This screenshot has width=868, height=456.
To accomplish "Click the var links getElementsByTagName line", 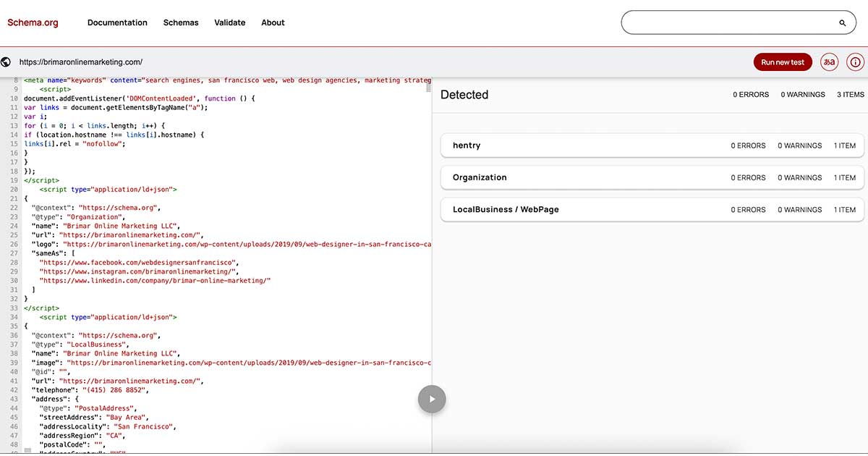I will [116, 107].
